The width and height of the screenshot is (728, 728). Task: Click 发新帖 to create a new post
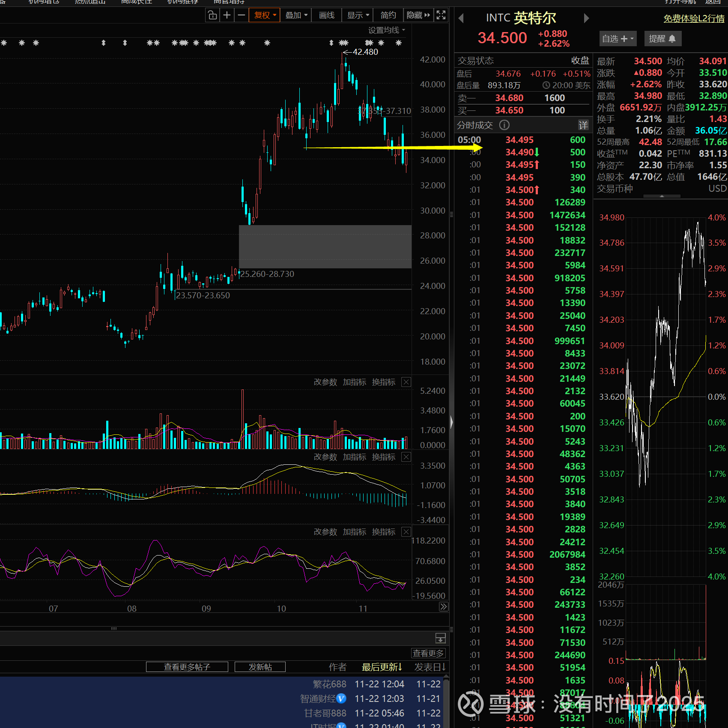(260, 667)
